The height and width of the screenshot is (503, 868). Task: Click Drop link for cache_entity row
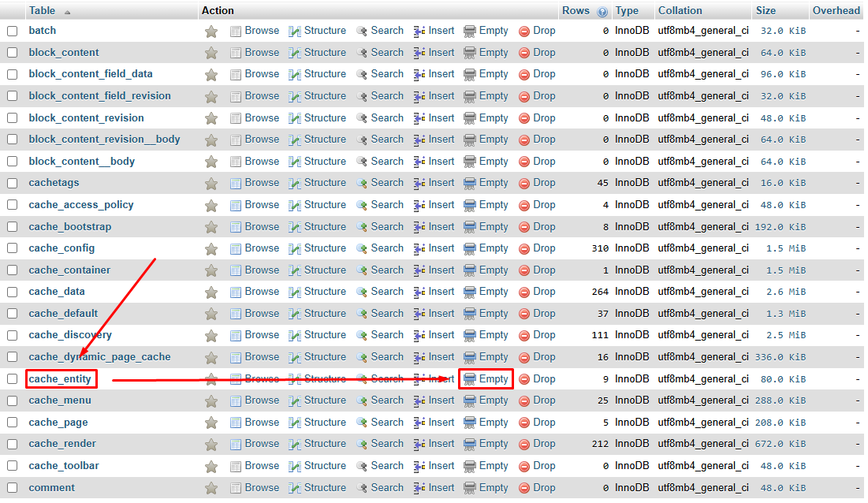coord(544,379)
